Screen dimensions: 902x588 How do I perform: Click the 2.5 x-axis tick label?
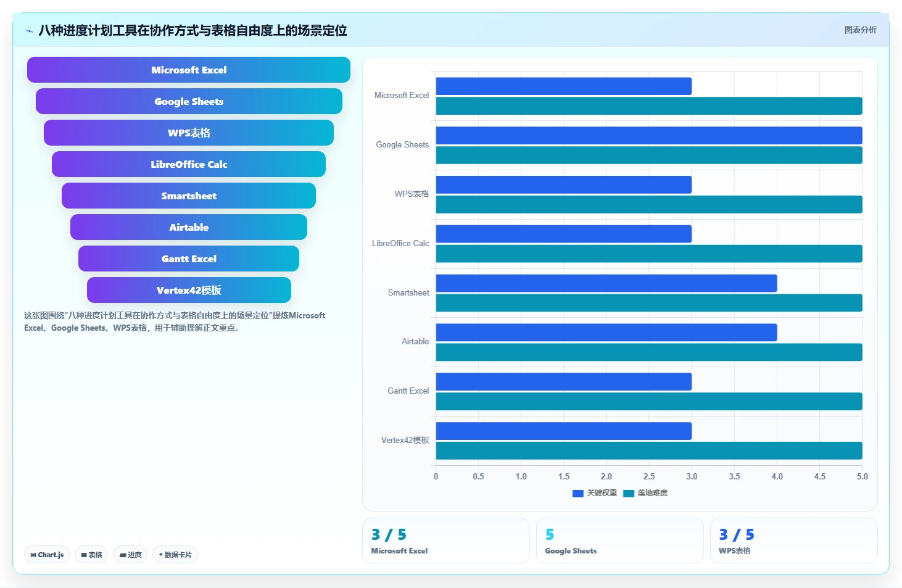[x=649, y=476]
